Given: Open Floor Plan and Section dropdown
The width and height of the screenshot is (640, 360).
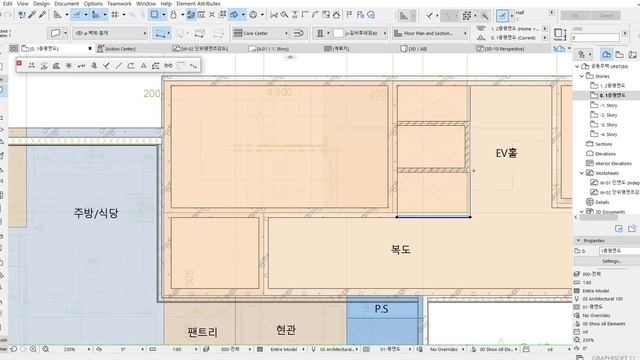Looking at the screenshot, I should tap(430, 33).
